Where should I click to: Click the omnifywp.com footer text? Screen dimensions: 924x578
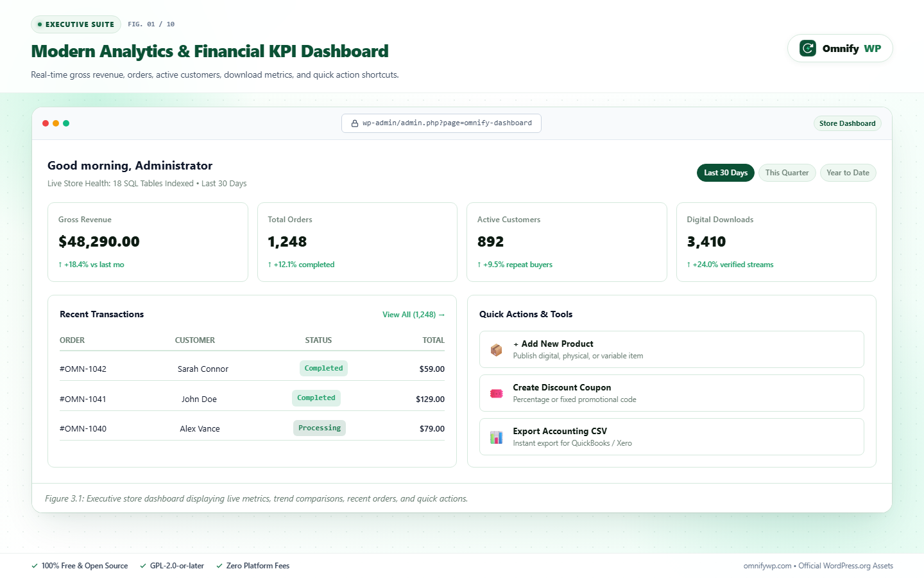click(818, 566)
